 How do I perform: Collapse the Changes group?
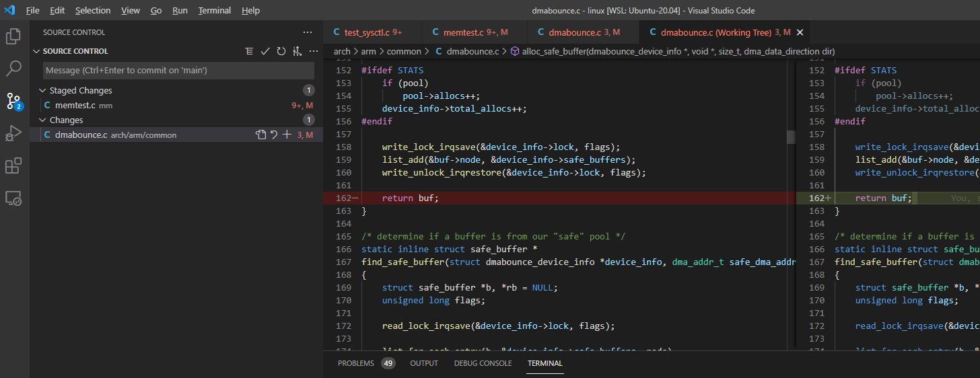click(43, 120)
